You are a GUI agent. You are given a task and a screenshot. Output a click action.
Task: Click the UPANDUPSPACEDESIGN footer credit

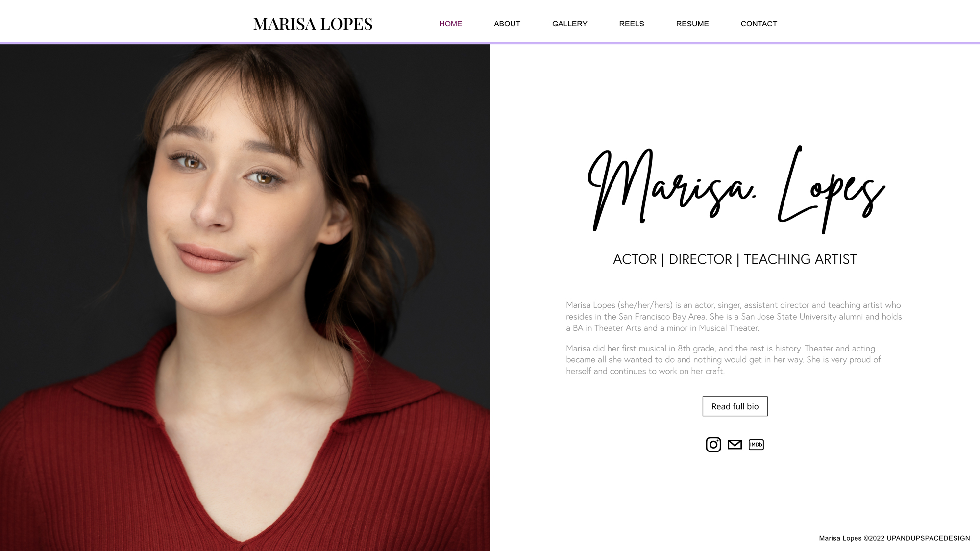928,538
